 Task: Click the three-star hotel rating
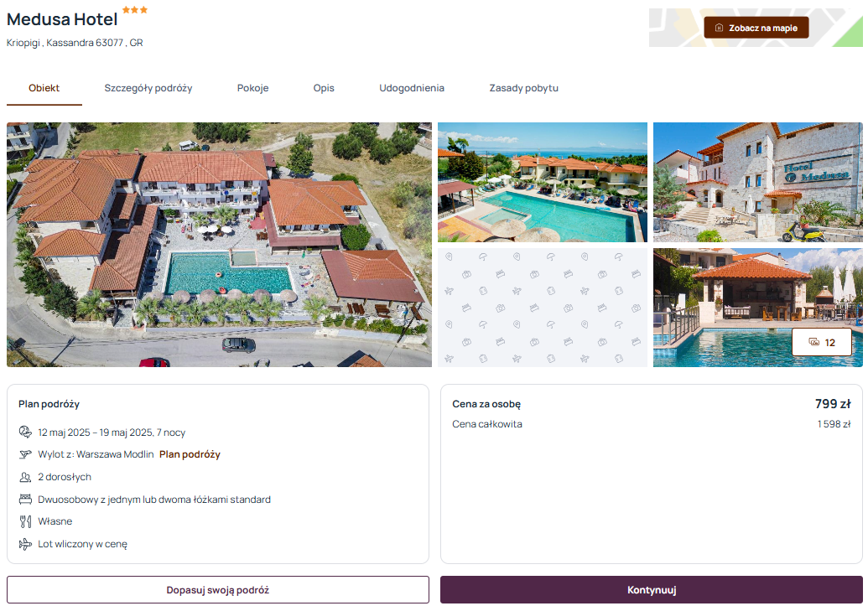click(x=134, y=9)
